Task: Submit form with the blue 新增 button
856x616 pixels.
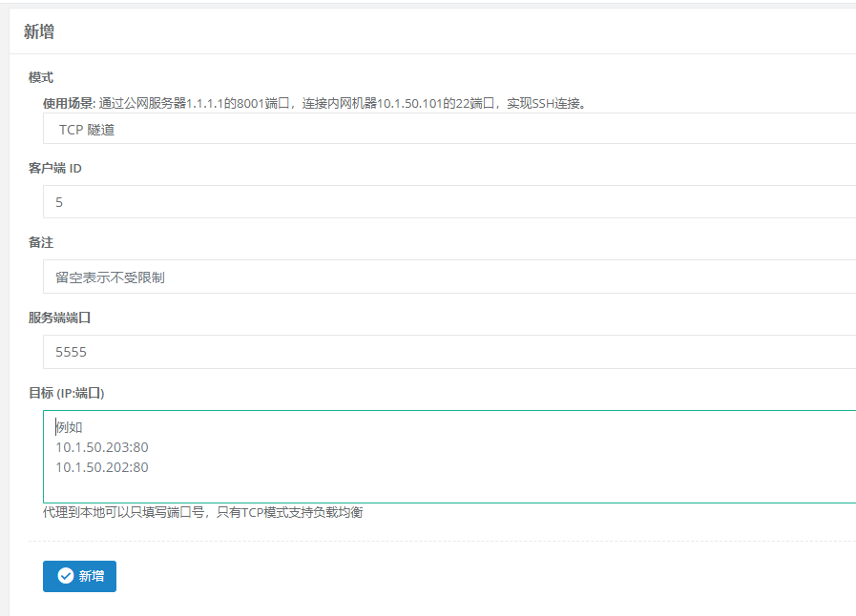Action: point(80,576)
